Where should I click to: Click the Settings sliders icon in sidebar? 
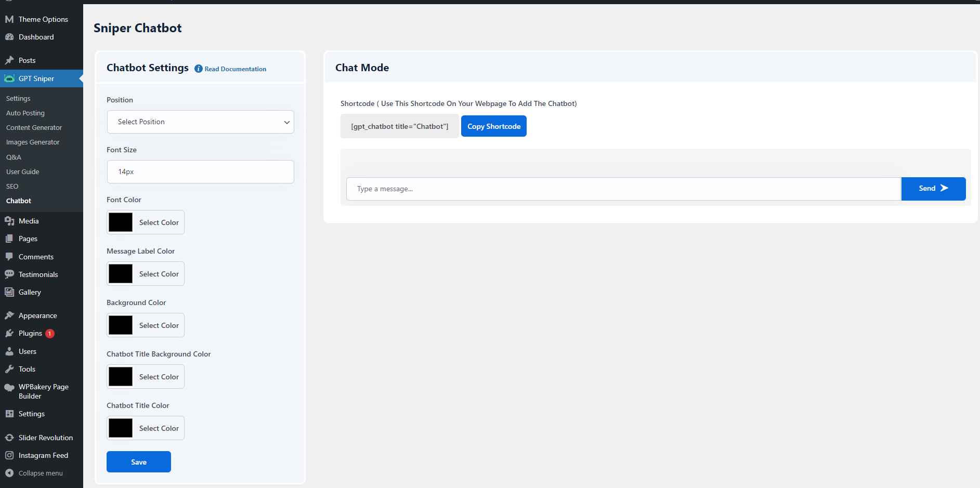point(9,414)
